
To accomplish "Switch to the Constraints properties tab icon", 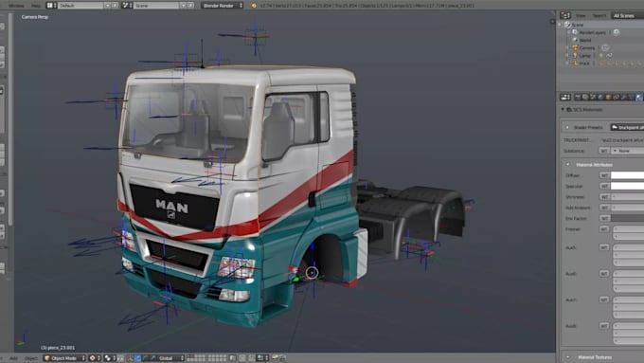I will tap(617, 97).
